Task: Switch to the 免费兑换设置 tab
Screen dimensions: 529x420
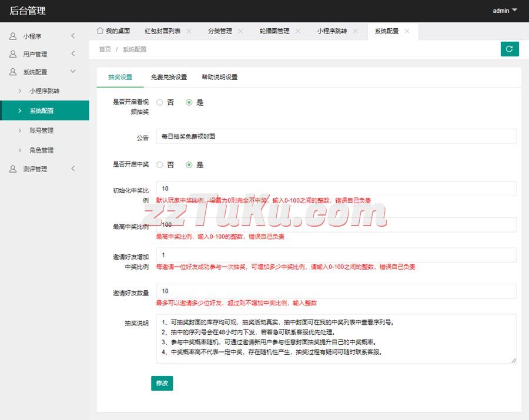Action: coord(169,78)
